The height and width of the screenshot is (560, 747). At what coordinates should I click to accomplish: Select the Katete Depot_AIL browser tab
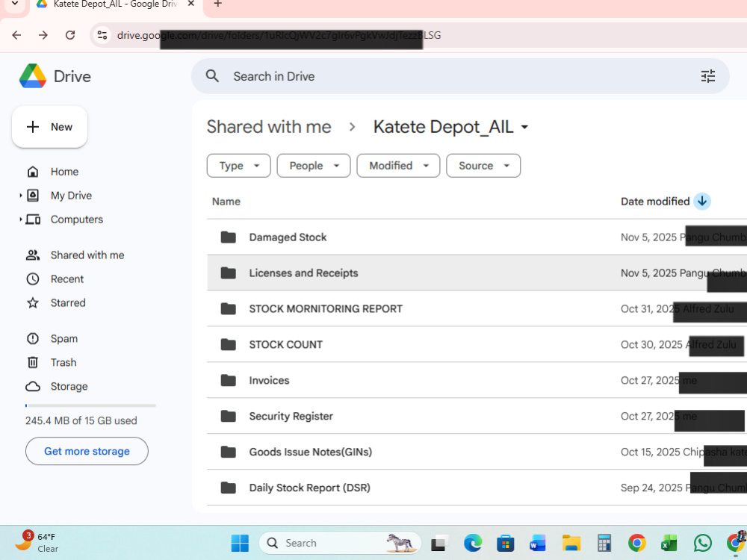point(116,4)
